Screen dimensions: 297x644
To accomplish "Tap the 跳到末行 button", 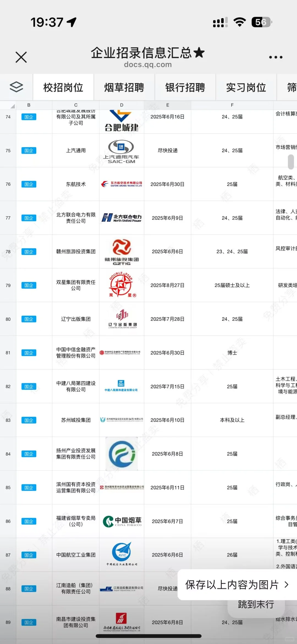I will [256, 604].
